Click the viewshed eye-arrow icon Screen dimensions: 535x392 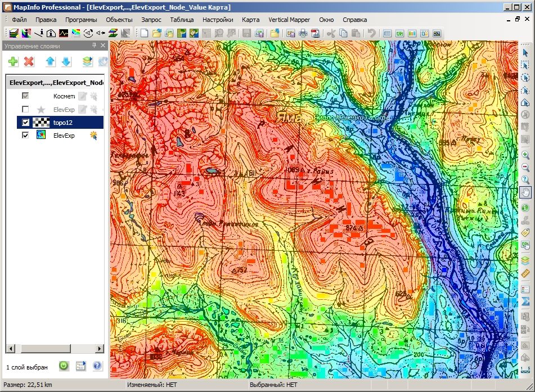pos(88,33)
